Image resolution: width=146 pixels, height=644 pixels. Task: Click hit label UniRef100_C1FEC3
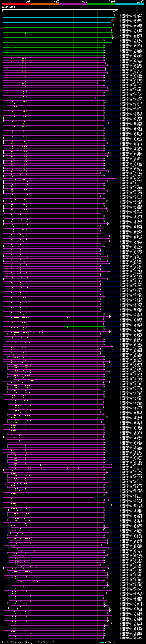click(131, 45)
